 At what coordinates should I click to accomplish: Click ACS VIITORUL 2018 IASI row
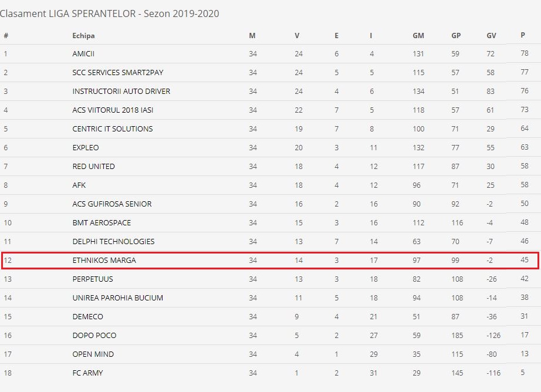[x=270, y=110]
